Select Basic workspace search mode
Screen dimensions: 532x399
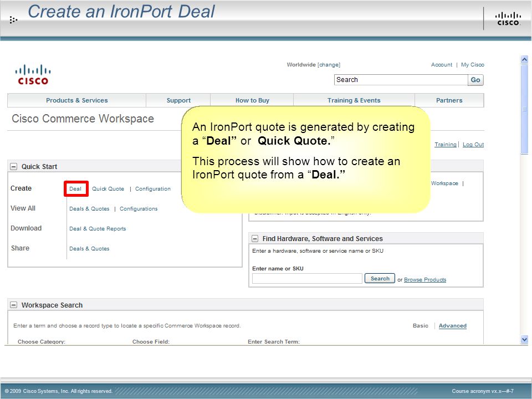click(x=421, y=326)
